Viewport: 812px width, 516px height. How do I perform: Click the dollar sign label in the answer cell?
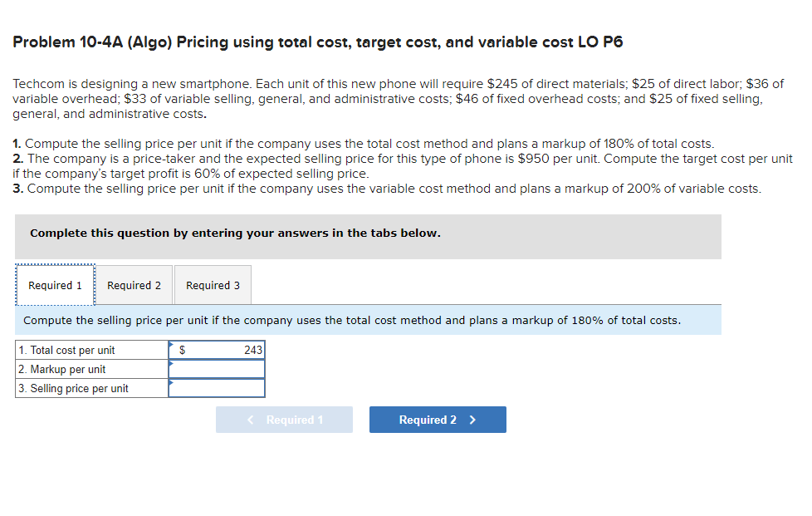point(181,350)
